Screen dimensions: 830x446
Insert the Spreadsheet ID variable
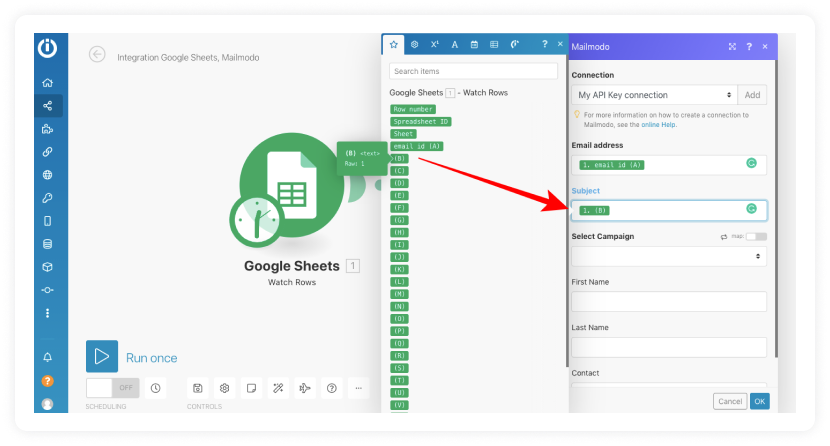(421, 121)
